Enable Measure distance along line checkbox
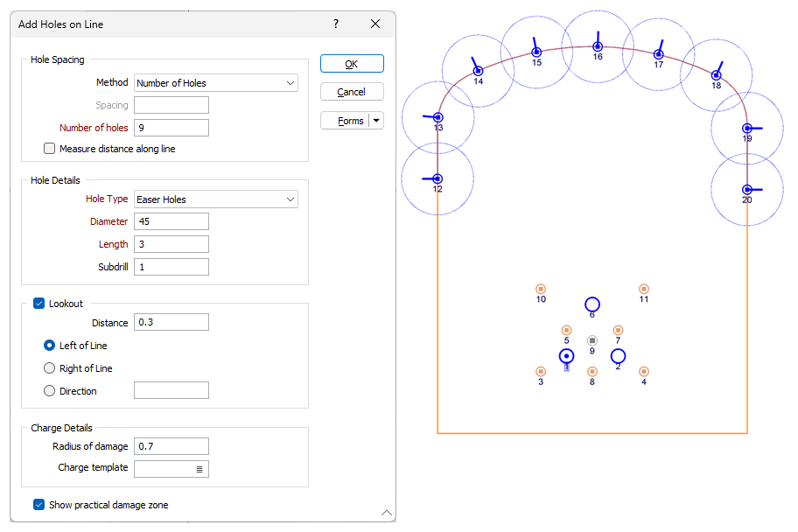 [49, 149]
